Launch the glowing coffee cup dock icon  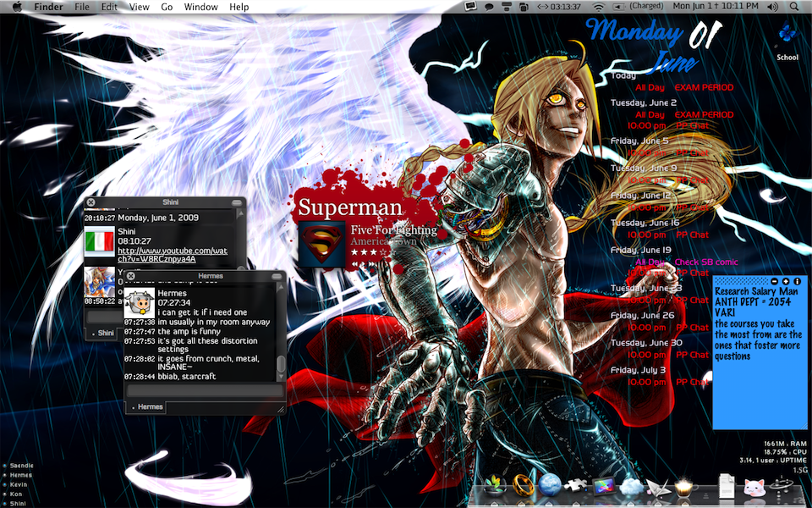684,486
